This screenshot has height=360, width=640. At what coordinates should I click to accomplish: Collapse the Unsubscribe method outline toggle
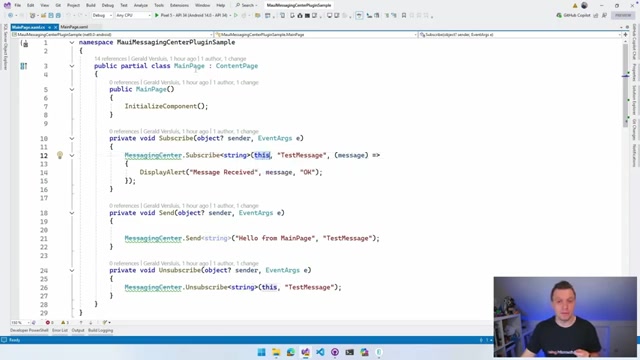tap(72, 270)
